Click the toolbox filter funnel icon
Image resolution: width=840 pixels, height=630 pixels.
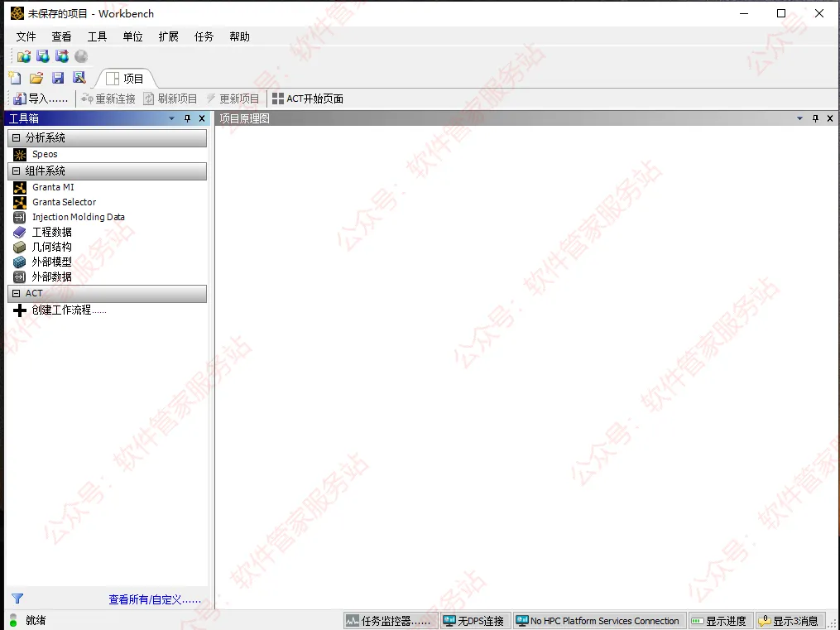pos(17,599)
